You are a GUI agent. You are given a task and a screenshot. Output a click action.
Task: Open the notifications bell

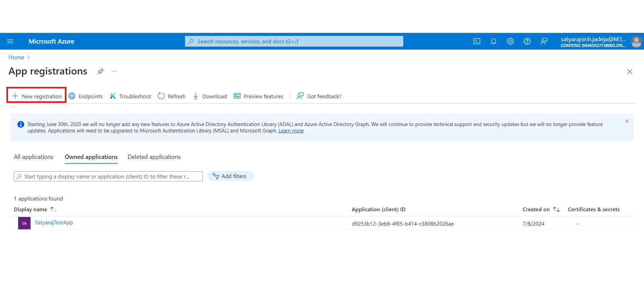pyautogui.click(x=494, y=41)
